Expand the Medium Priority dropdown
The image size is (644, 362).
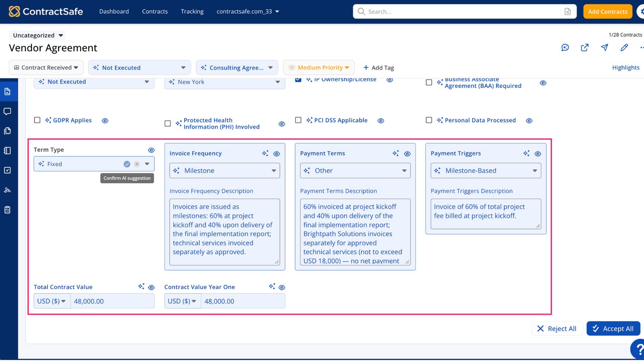[x=319, y=68]
